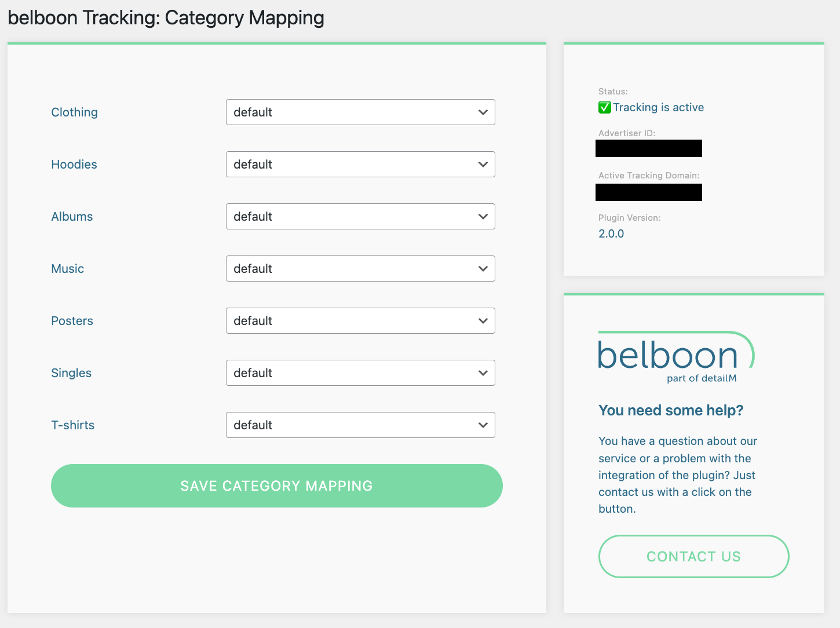
Task: Click the 'You need some help?' heading
Action: pos(671,410)
